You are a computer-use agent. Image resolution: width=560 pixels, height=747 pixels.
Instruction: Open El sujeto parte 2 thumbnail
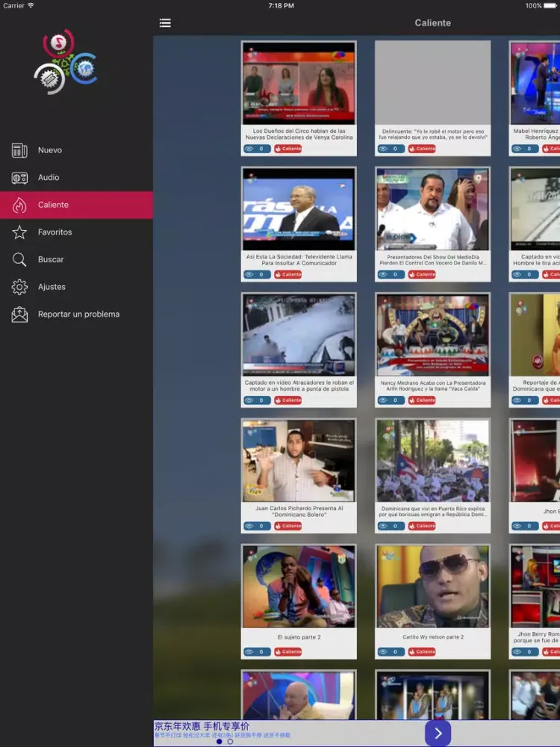click(299, 586)
